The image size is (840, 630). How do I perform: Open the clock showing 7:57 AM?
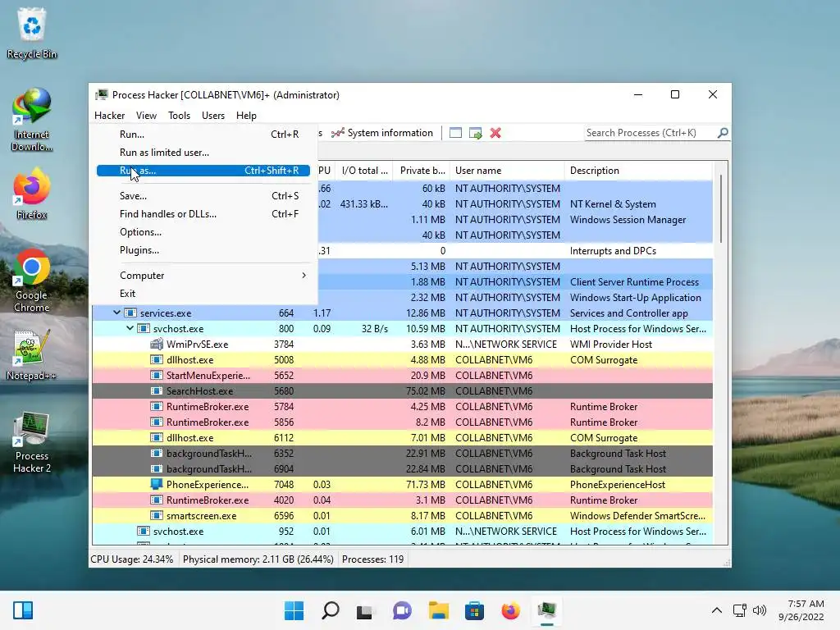(801, 610)
